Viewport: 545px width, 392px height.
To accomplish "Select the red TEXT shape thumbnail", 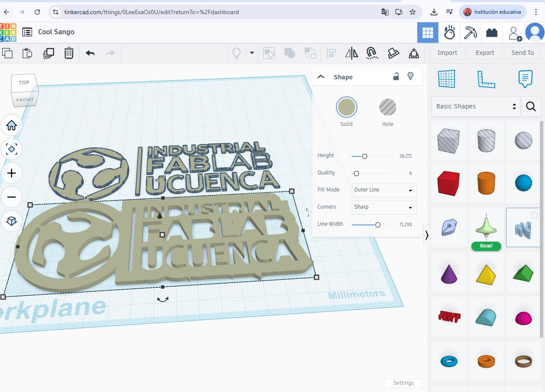I will (x=449, y=316).
